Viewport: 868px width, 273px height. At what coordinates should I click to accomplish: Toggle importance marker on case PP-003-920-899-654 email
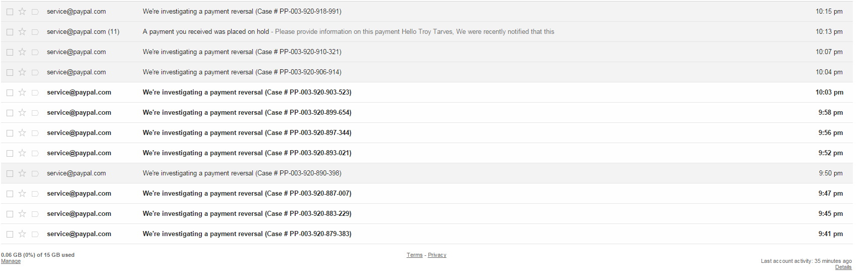coord(35,113)
